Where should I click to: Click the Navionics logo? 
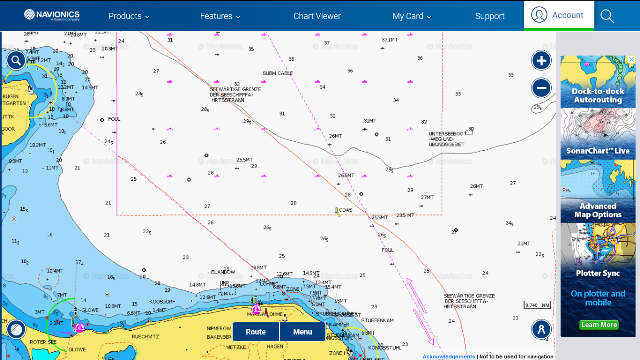[x=52, y=15]
